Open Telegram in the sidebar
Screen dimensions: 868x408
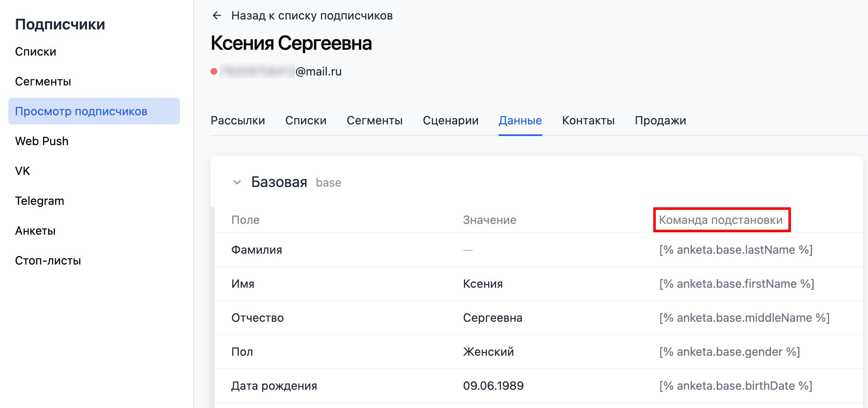40,201
